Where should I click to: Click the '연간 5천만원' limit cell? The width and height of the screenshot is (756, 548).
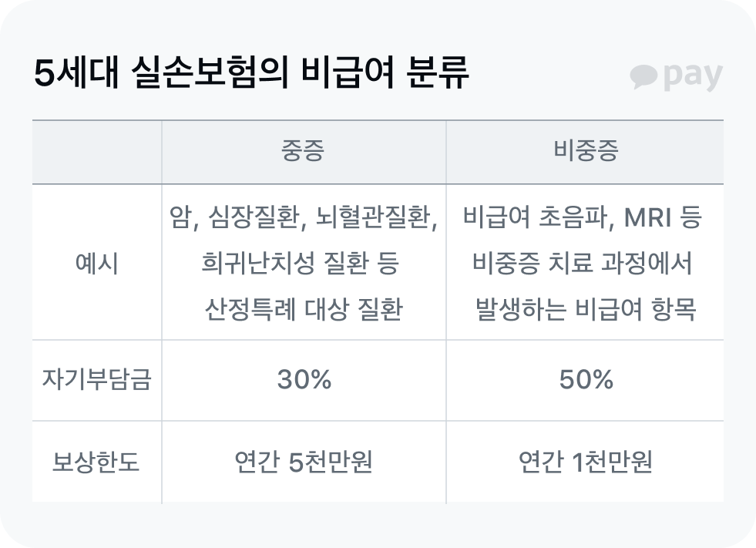(304, 462)
